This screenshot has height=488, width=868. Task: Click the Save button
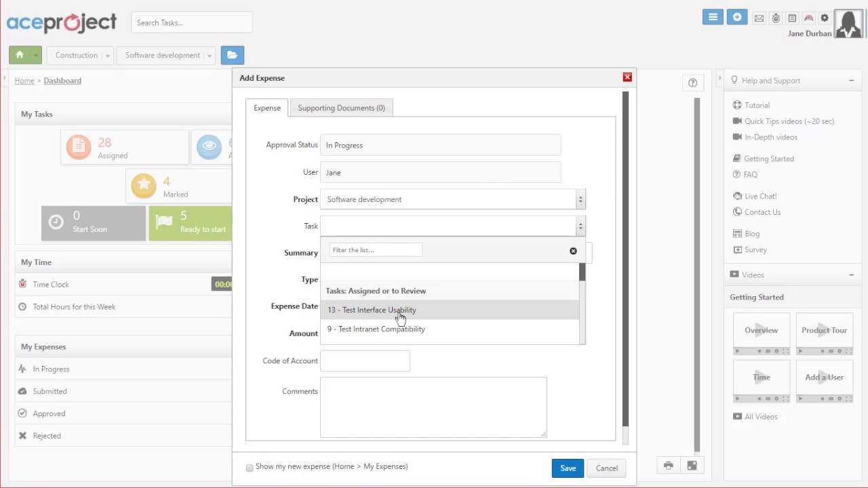[568, 468]
